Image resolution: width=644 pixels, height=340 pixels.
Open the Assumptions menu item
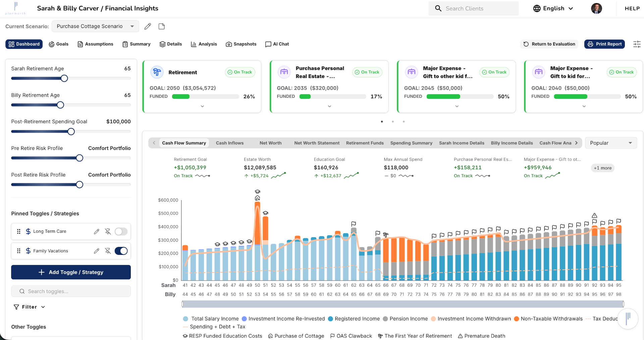tap(95, 44)
